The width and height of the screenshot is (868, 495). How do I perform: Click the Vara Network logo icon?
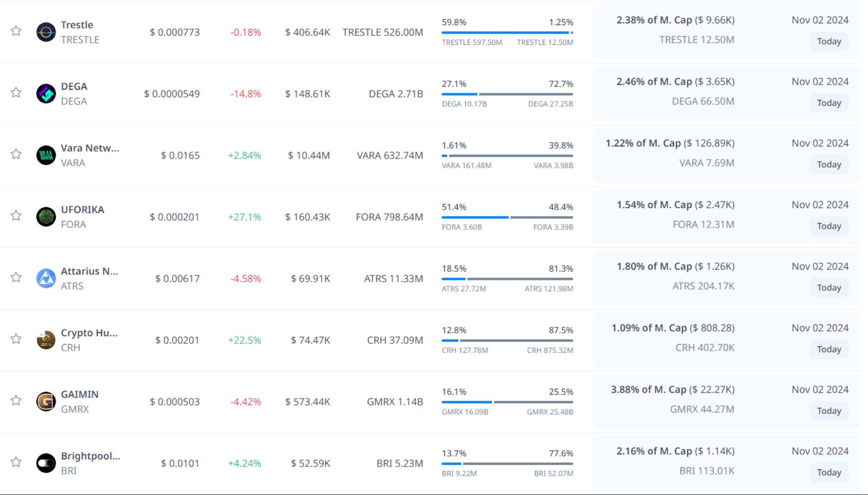pos(46,155)
